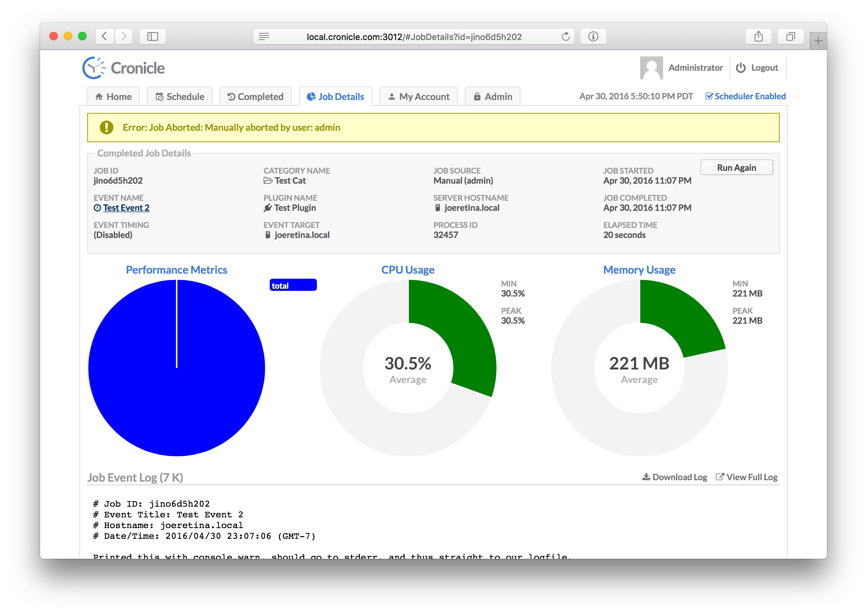Click the Cronicle clock logo icon
The width and height of the screenshot is (867, 616).
pyautogui.click(x=93, y=68)
